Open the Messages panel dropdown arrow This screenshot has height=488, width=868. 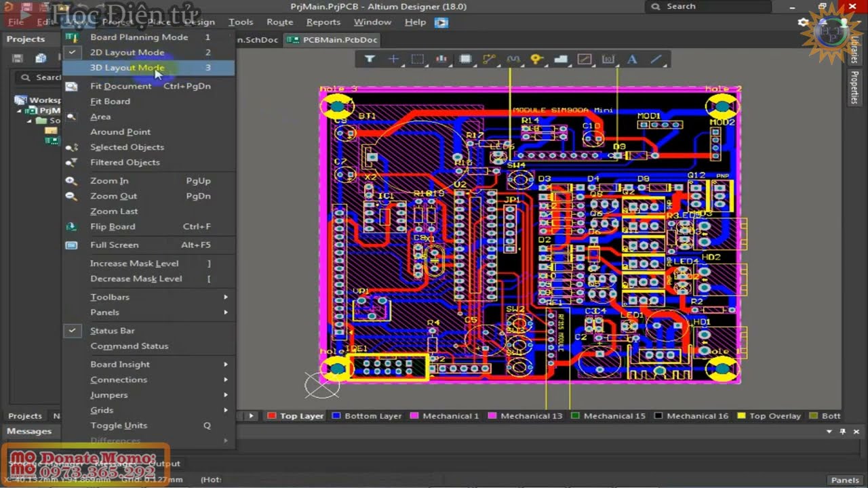829,431
